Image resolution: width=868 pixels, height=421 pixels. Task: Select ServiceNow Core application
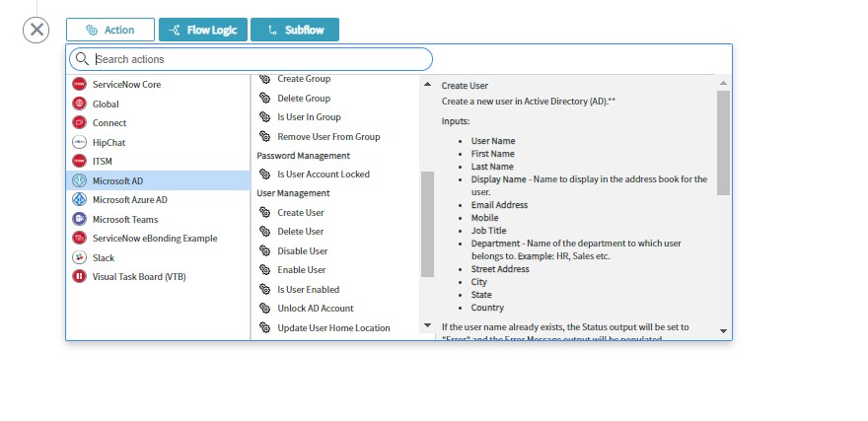[159, 84]
